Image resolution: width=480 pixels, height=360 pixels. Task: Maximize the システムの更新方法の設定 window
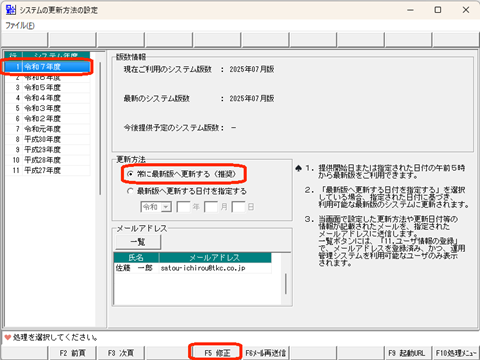click(438, 10)
